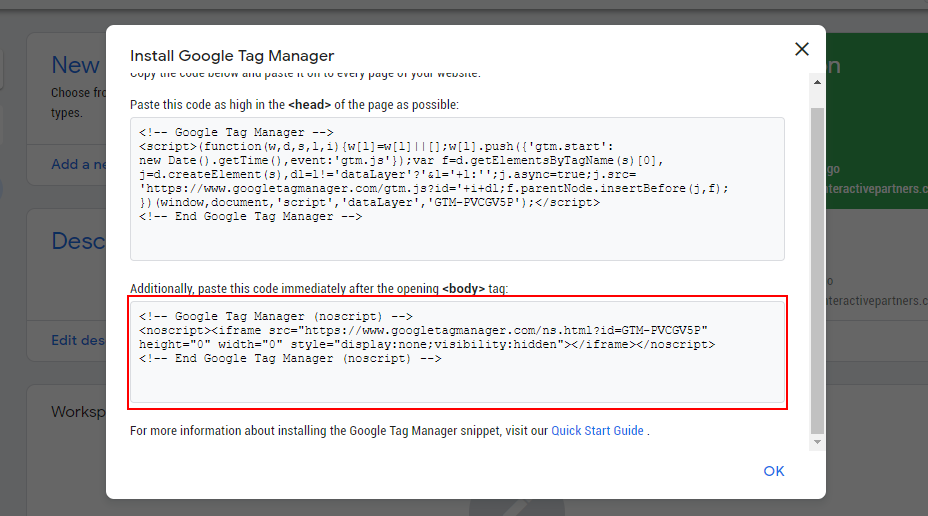Click the 'New' heading in background page
This screenshot has height=516, width=928.
click(75, 65)
